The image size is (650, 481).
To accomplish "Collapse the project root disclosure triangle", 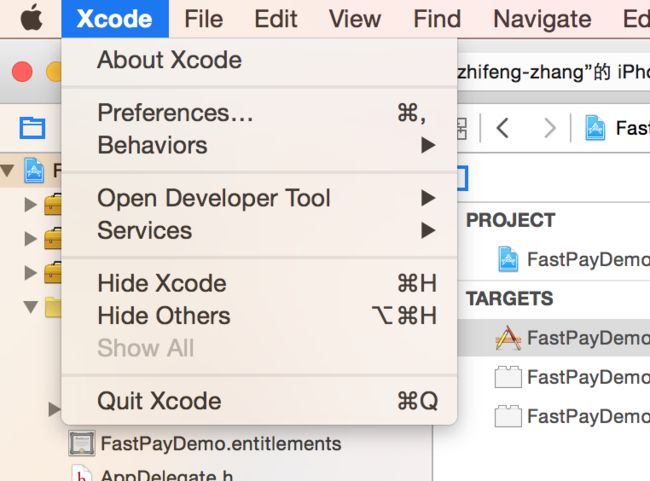I will 8,170.
